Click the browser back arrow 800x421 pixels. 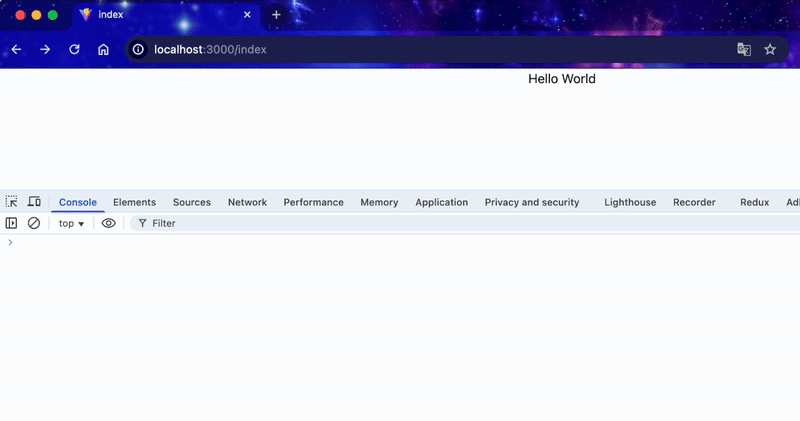click(16, 49)
